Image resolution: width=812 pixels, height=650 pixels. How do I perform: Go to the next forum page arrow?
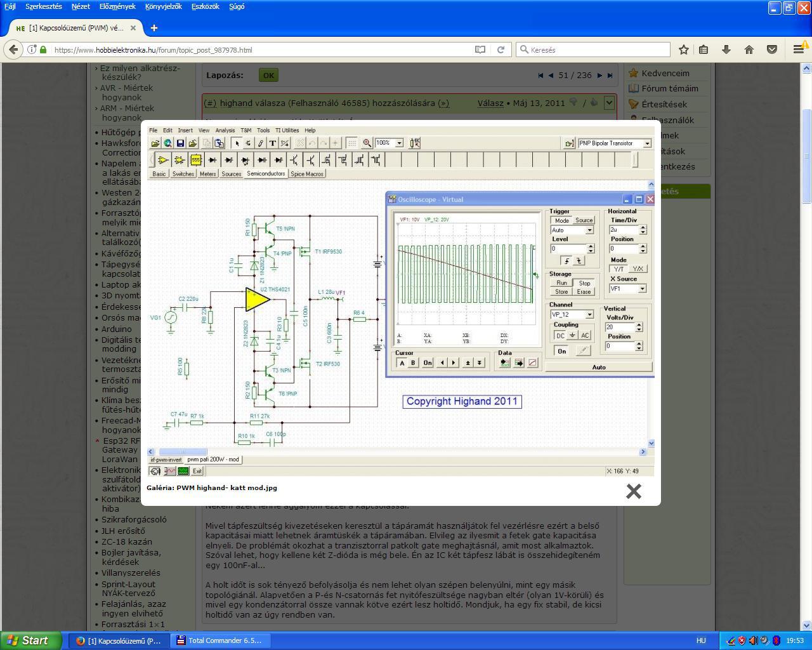(x=599, y=75)
